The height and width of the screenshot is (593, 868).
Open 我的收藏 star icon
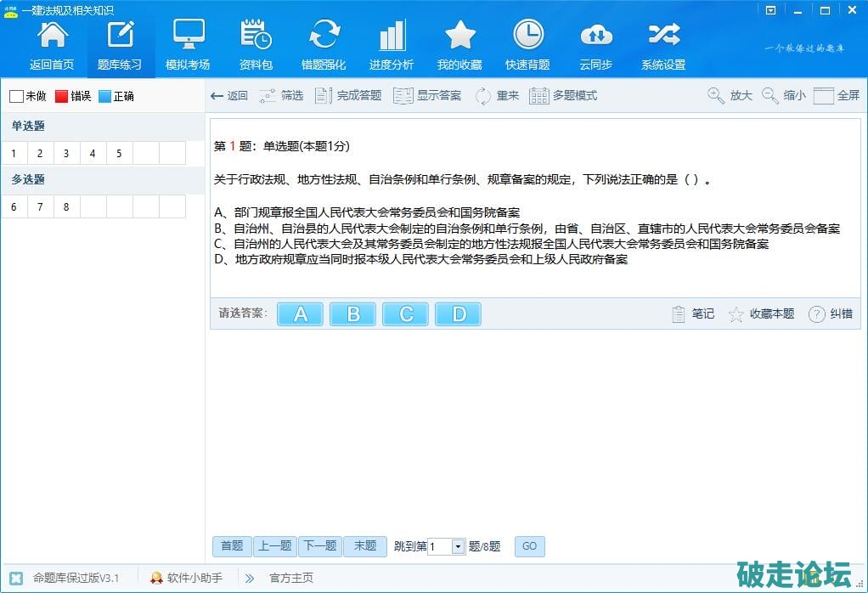coord(459,37)
